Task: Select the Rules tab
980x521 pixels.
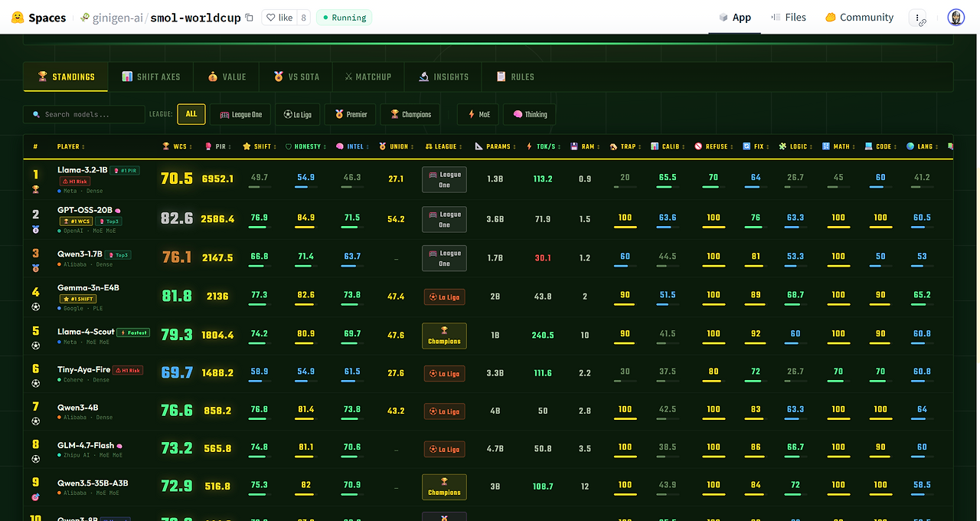Action: coord(515,77)
